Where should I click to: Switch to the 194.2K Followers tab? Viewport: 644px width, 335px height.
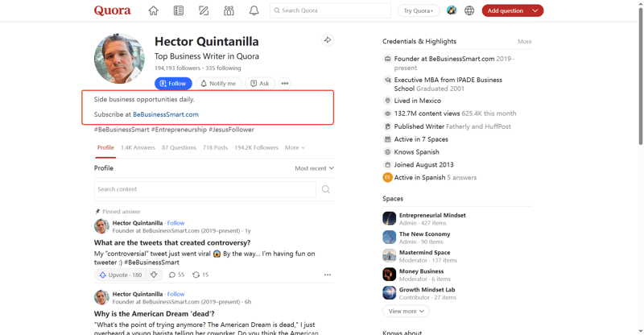click(256, 147)
